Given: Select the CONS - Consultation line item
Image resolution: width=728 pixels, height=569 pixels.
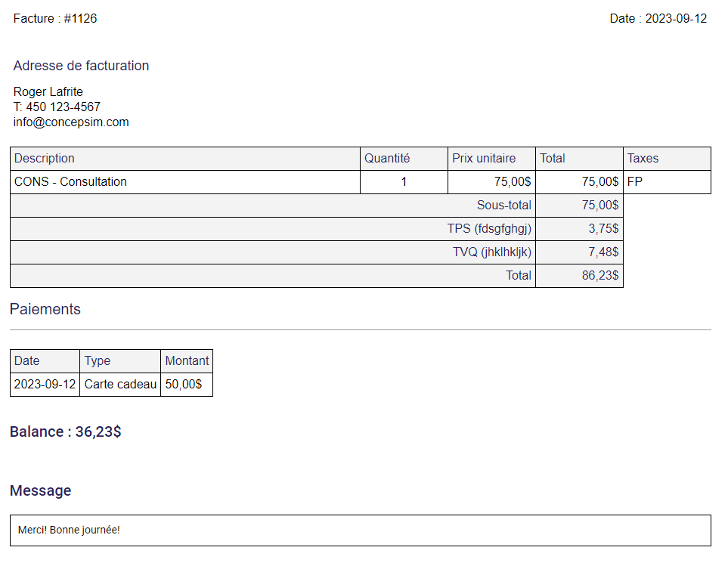Looking at the screenshot, I should (x=70, y=182).
